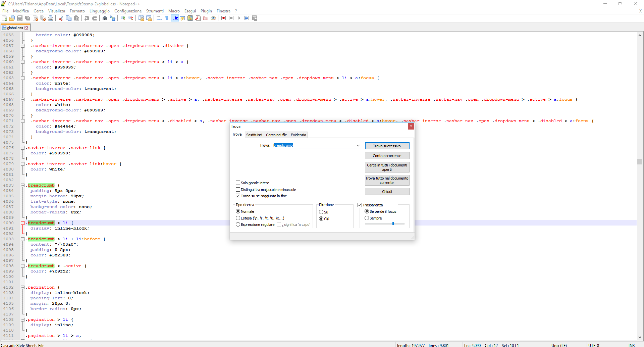Collapse the .pagination fold at line 4102
Screen dimensions: 644x347
pos(22,287)
